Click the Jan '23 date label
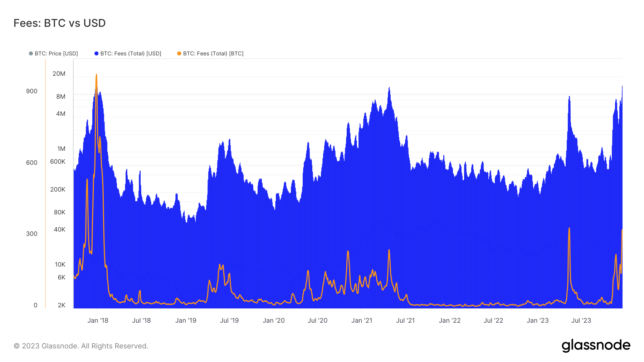 tap(538, 321)
